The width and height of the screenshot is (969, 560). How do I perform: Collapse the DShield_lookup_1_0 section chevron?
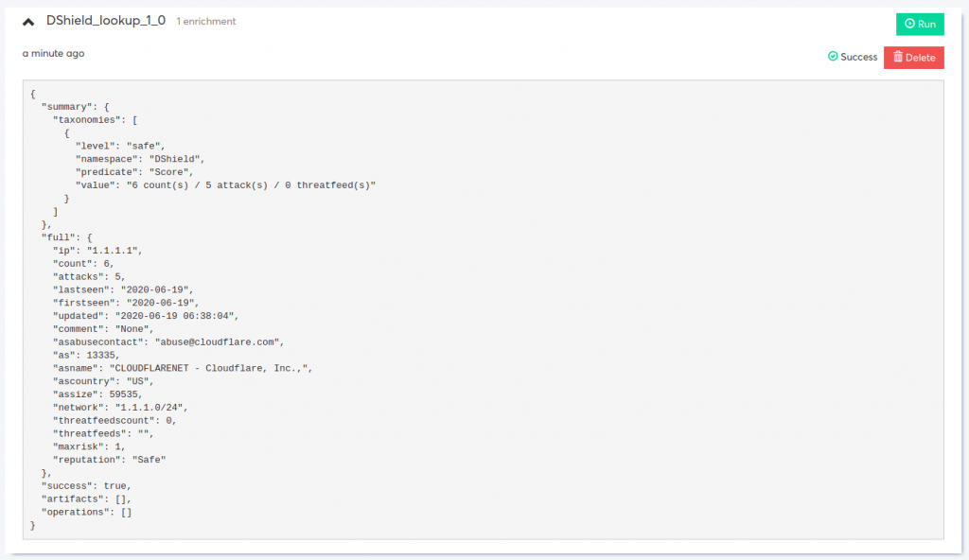(x=28, y=23)
